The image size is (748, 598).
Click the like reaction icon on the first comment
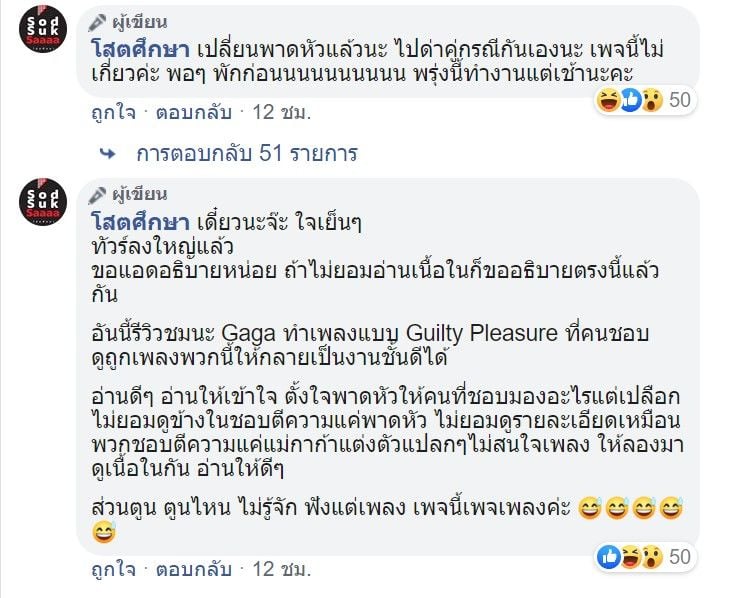[630, 100]
